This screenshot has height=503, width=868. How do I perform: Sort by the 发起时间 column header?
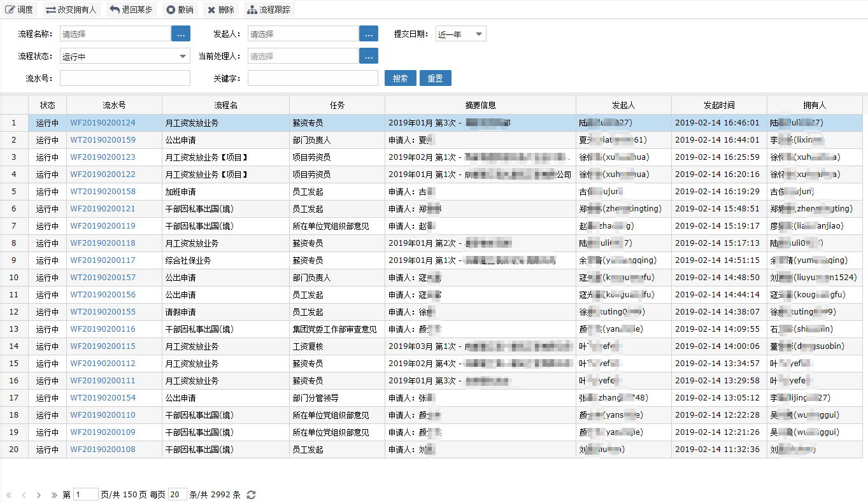[x=719, y=105]
